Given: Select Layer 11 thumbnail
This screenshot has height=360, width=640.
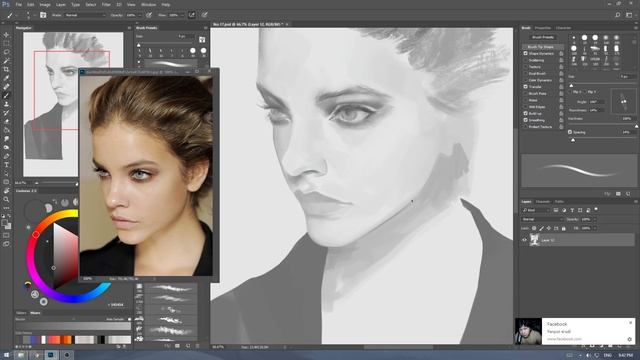Looking at the screenshot, I should (534, 240).
